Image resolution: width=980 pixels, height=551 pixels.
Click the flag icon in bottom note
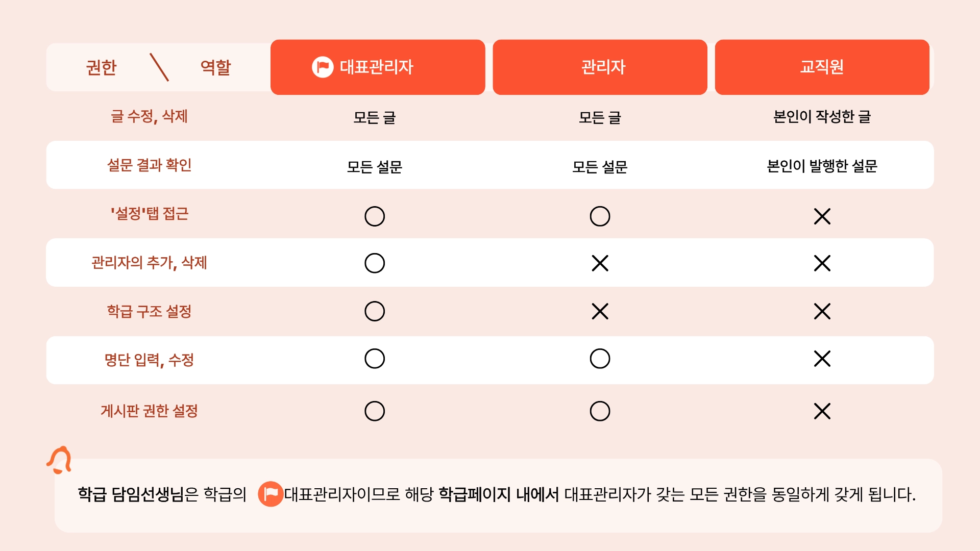tap(271, 494)
